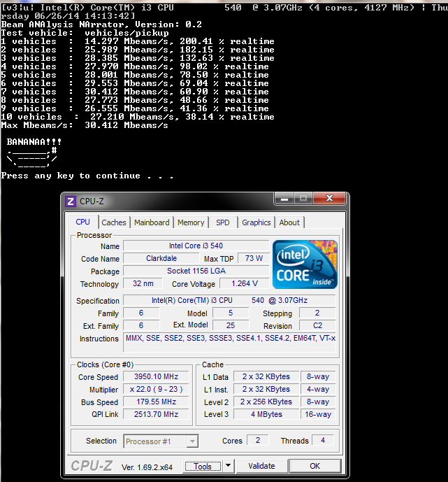The height and width of the screenshot is (482, 448).
Task: Select the SPD tab
Action: pos(223,222)
